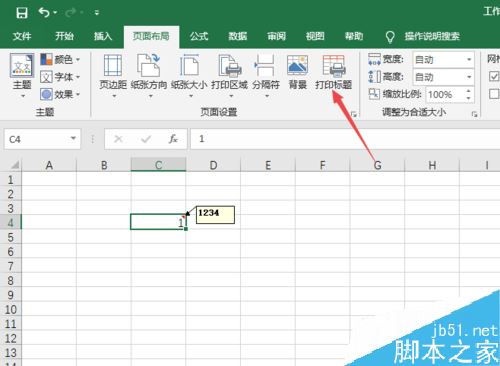Toggle the unchecked gridlines print checkbox
This screenshot has height=366, width=500.
click(494, 94)
